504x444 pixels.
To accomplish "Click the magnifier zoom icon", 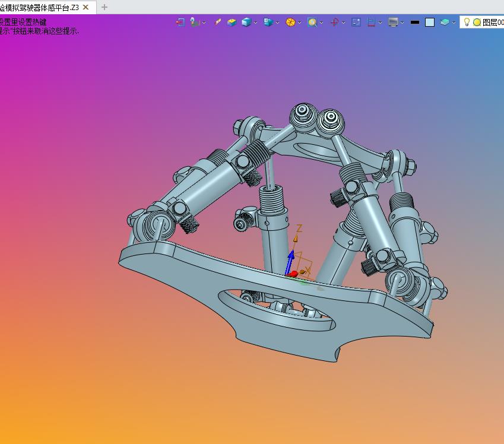I will point(312,22).
